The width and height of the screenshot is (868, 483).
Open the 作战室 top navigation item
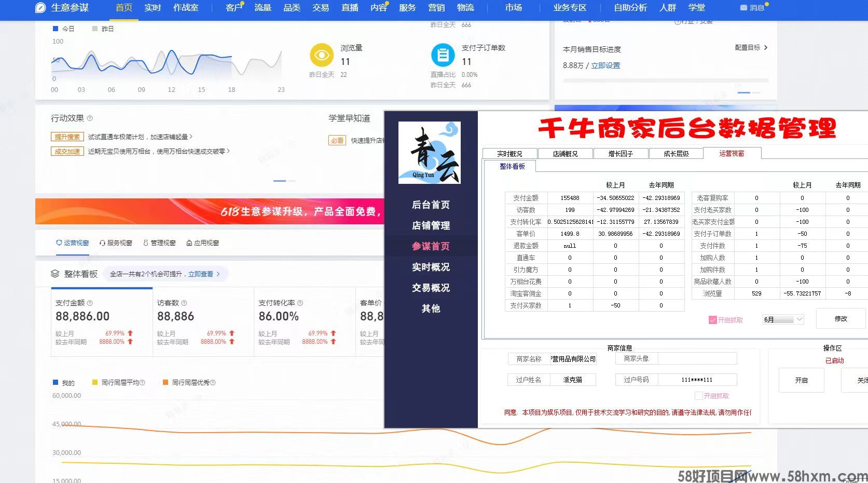click(186, 8)
